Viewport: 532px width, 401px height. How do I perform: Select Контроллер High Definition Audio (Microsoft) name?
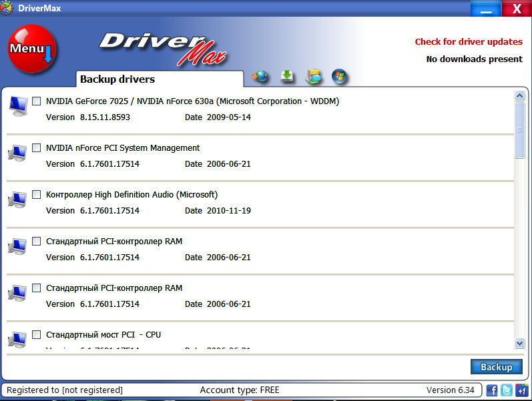(x=131, y=194)
